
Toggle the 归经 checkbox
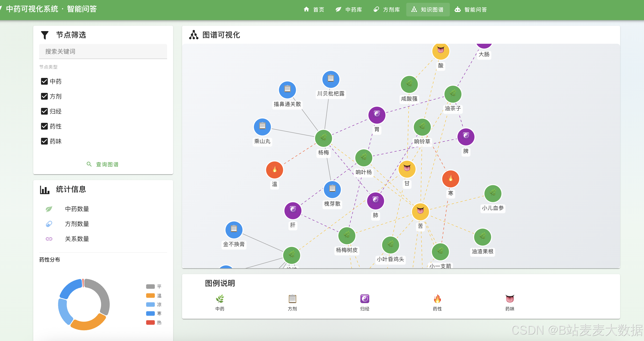point(44,111)
